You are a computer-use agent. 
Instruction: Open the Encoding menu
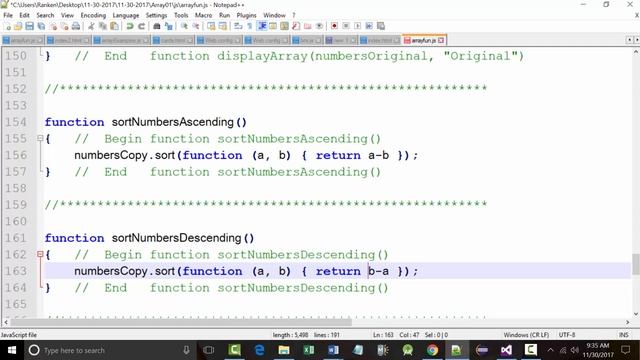[93, 15]
